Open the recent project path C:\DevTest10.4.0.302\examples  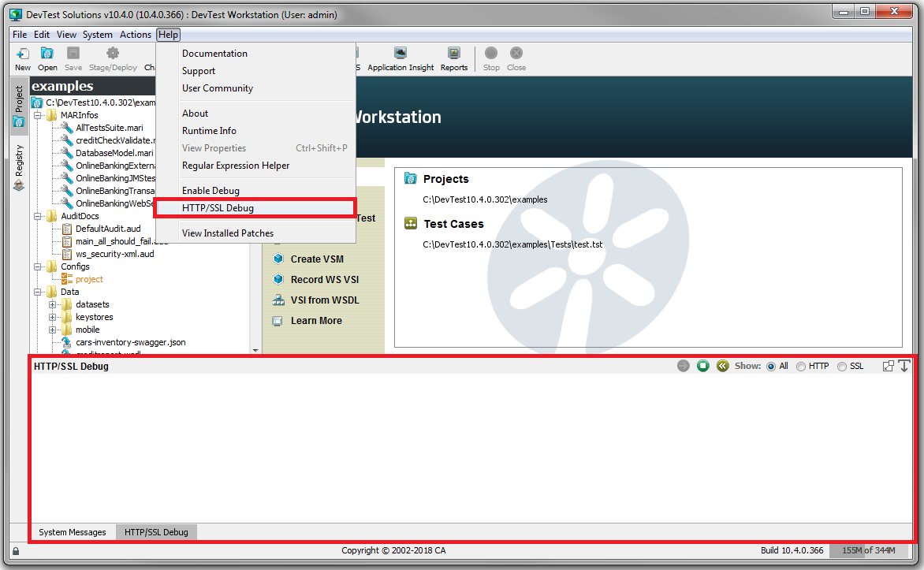point(485,199)
